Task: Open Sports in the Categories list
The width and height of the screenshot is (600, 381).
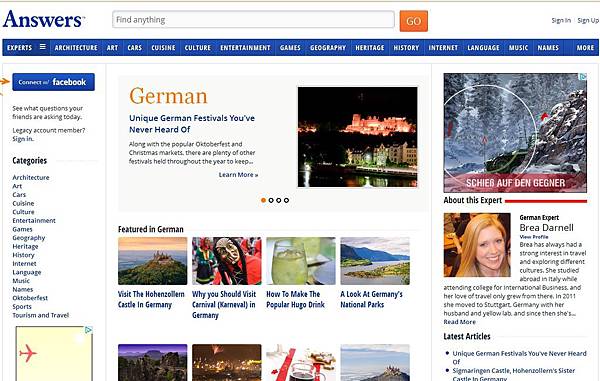Action: 22,306
